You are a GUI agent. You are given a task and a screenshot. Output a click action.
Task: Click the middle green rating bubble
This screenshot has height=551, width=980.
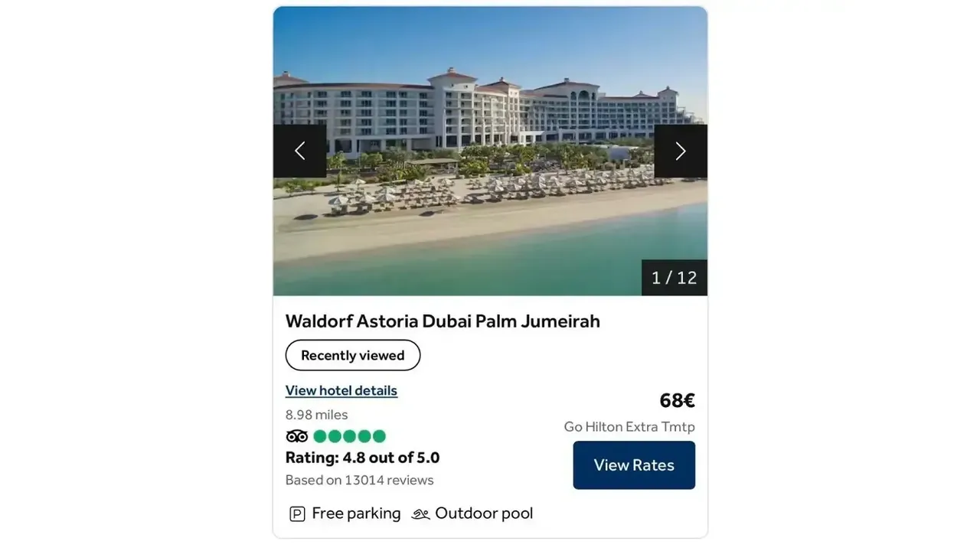pos(350,436)
